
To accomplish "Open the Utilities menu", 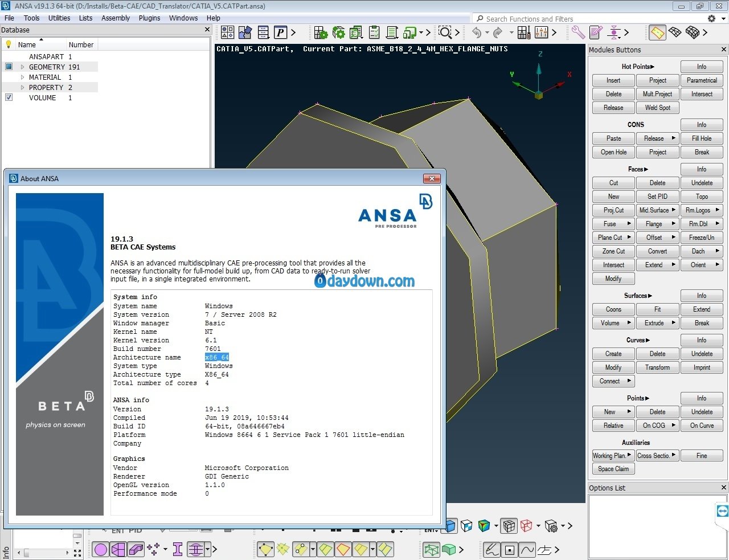I will [59, 18].
